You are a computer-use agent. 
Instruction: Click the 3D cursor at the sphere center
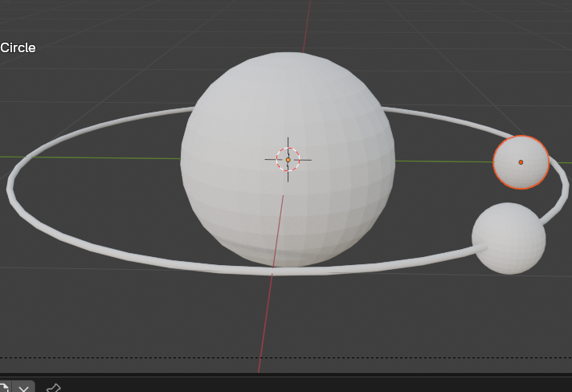[x=288, y=160]
